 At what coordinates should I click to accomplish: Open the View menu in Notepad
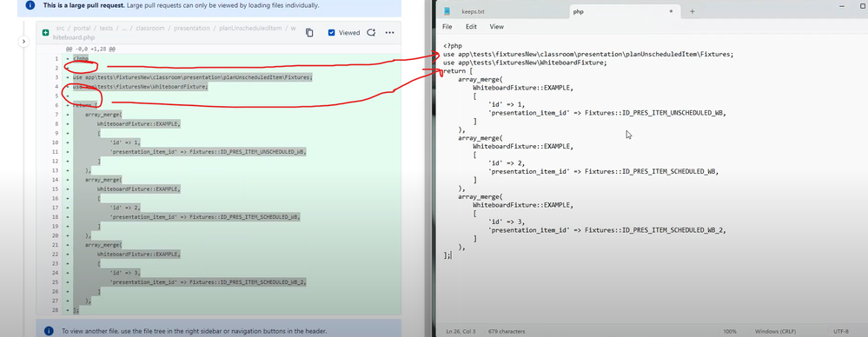click(x=496, y=27)
